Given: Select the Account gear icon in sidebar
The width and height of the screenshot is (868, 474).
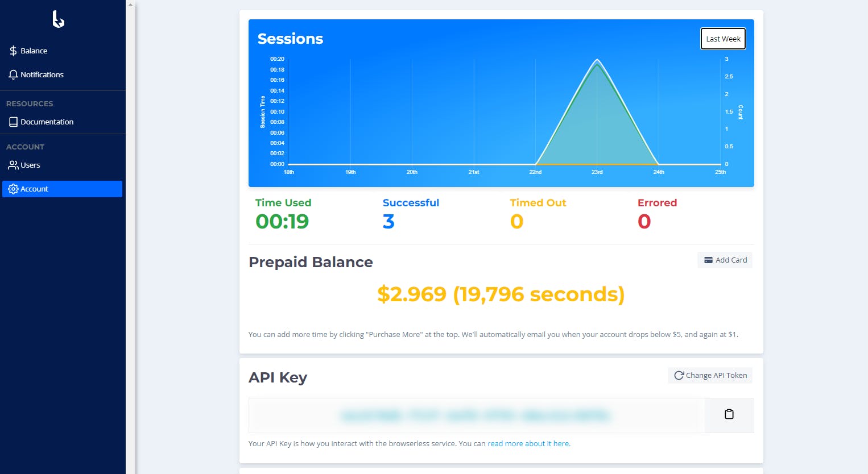Looking at the screenshot, I should [x=13, y=189].
